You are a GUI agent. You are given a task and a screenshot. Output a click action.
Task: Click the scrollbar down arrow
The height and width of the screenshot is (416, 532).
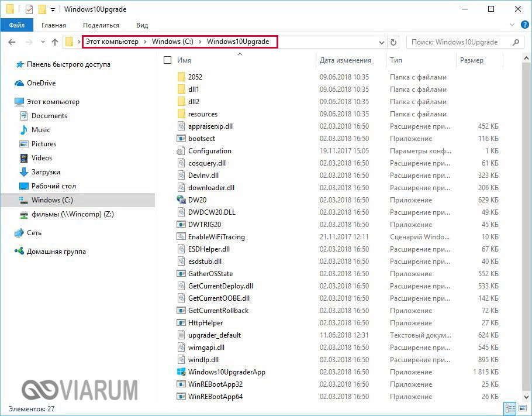[526, 396]
